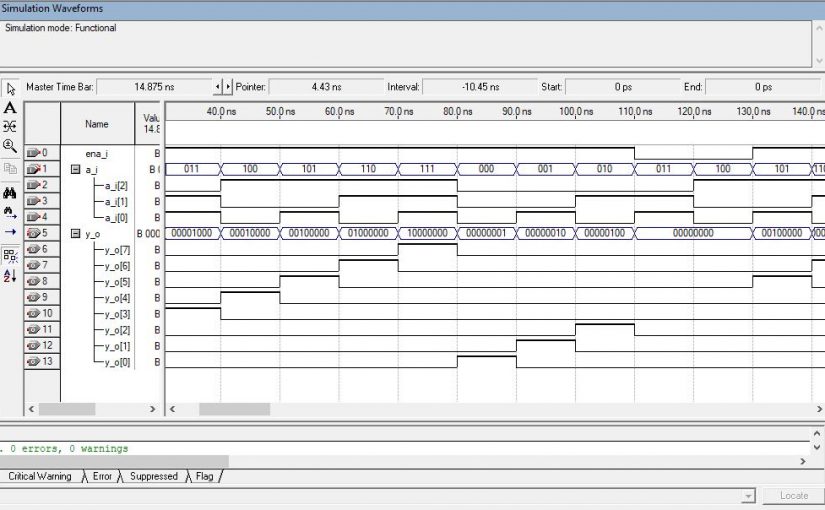Screen dimensions: 825x510
Task: Select the ena_i signal name
Action: 97,154
